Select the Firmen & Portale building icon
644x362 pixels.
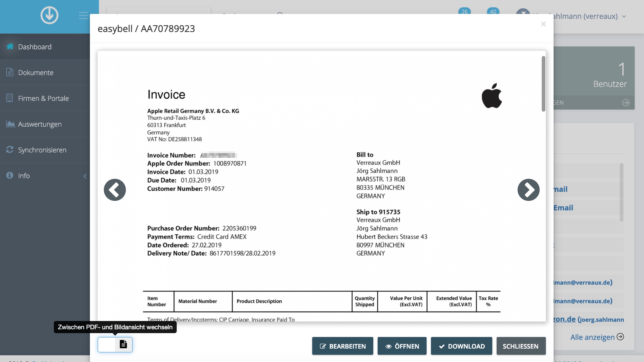click(10, 98)
